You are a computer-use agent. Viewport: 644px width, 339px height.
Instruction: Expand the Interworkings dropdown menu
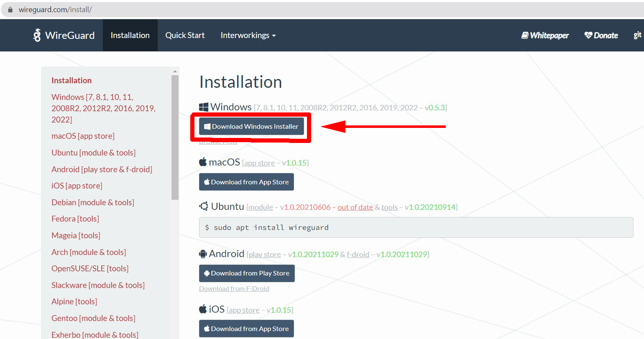click(x=248, y=36)
